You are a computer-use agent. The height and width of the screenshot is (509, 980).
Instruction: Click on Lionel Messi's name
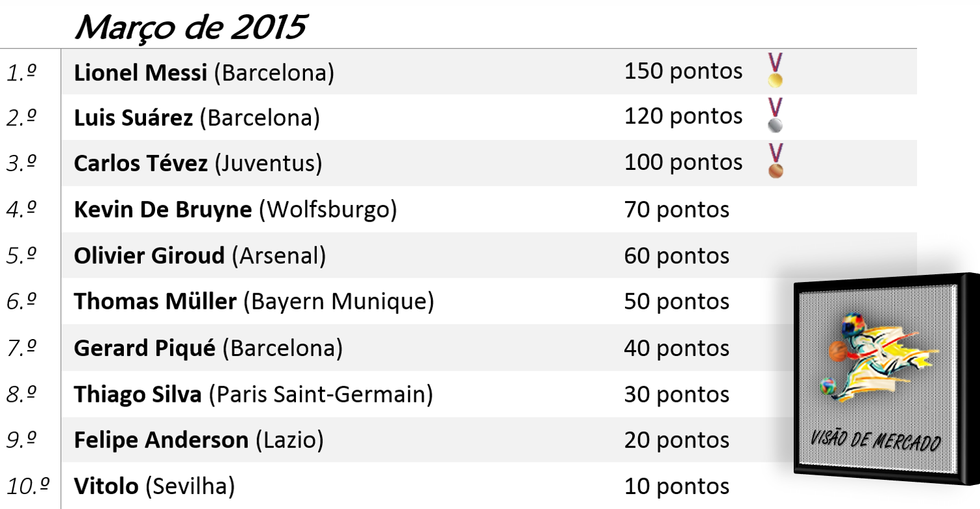[140, 72]
